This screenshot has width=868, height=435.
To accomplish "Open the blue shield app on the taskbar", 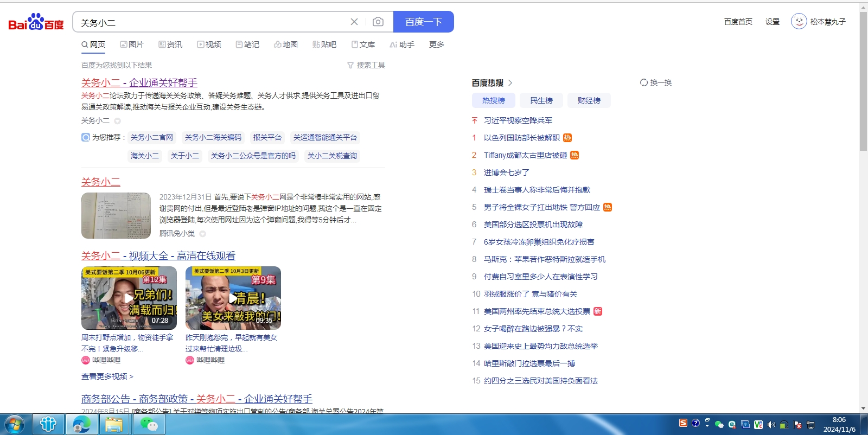I will point(48,424).
